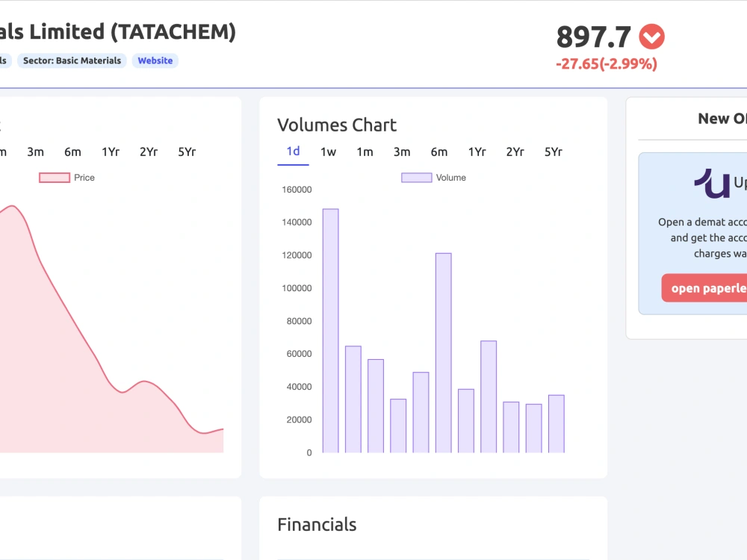Select the 1w tab in Volumes Chart

coord(328,152)
